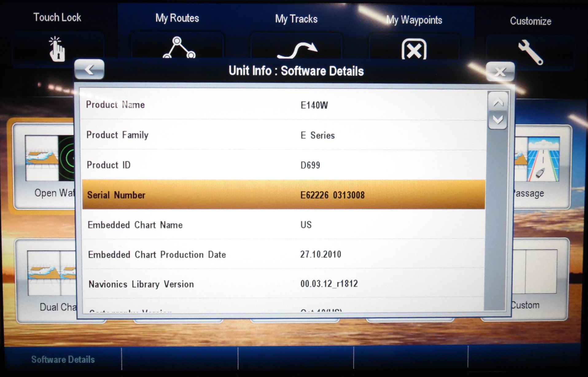Viewport: 588px width, 377px height.
Task: Click the E140W product name value
Action: point(314,105)
